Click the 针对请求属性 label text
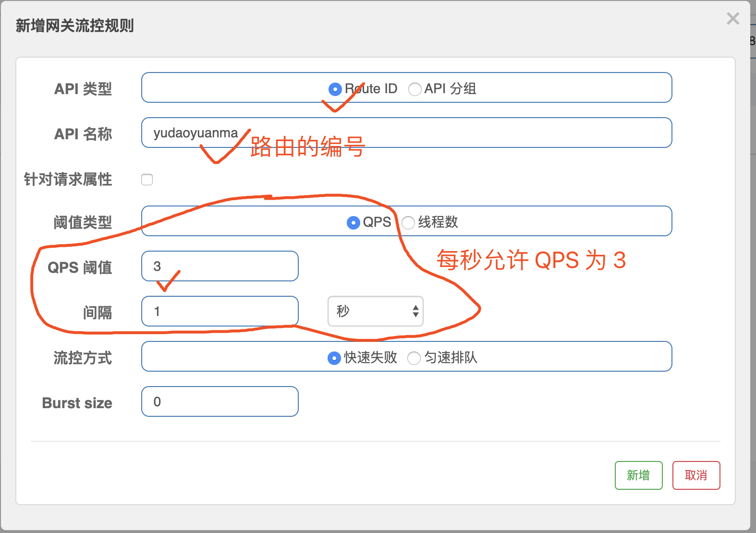The width and height of the screenshot is (756, 533). [x=68, y=180]
